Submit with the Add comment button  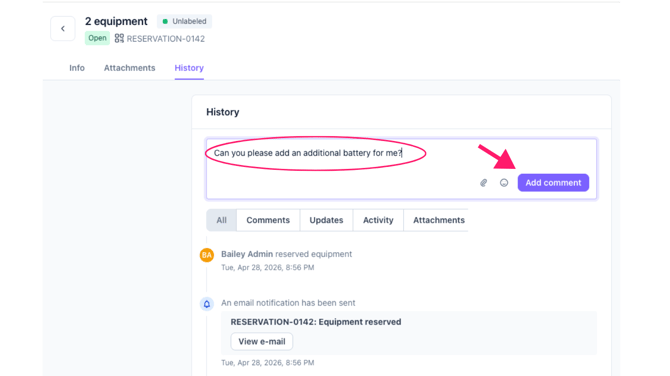[x=553, y=182]
